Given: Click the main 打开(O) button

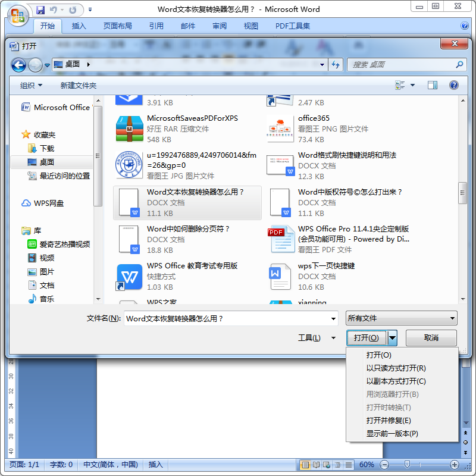Looking at the screenshot, I should coord(367,337).
